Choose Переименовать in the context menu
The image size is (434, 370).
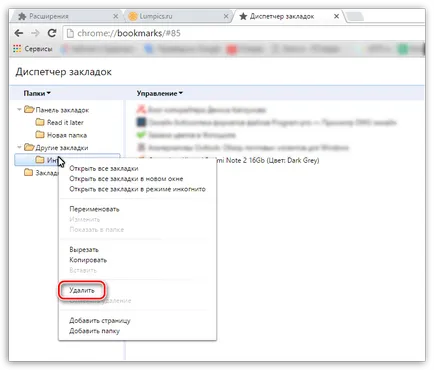coord(94,209)
